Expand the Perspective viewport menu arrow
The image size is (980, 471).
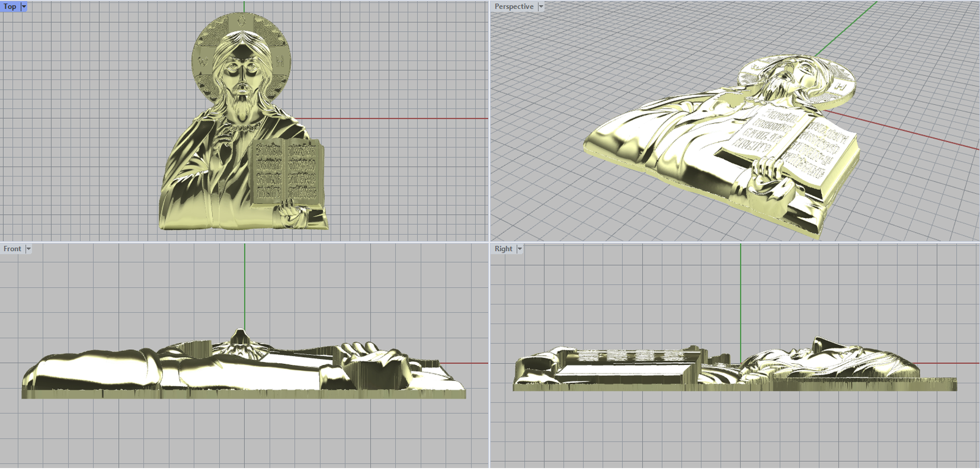(x=541, y=7)
